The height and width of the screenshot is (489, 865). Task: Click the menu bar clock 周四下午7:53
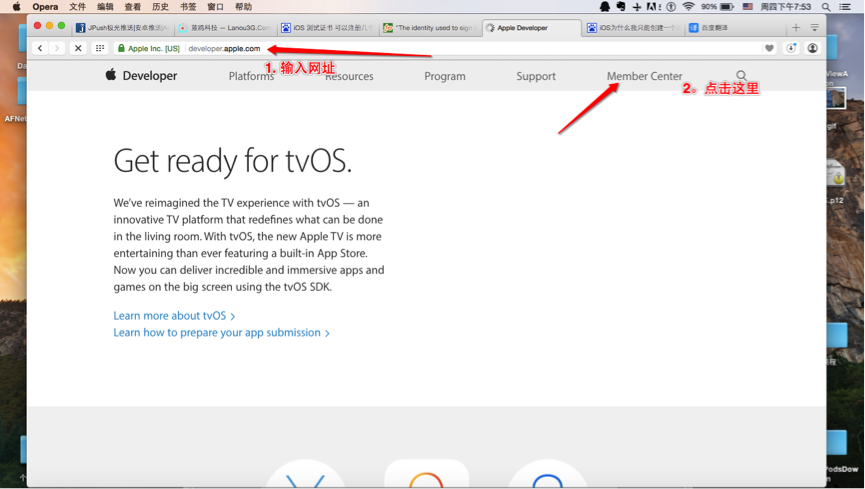click(x=786, y=7)
